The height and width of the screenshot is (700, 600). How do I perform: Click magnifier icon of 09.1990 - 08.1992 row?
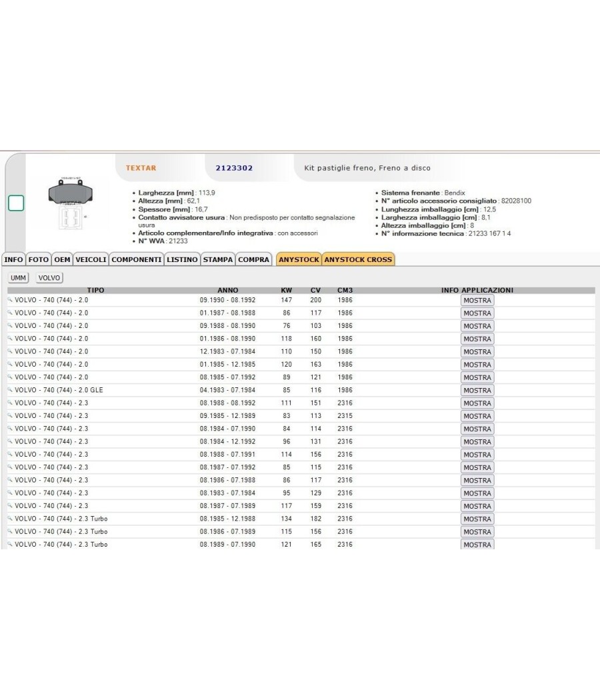(10, 300)
